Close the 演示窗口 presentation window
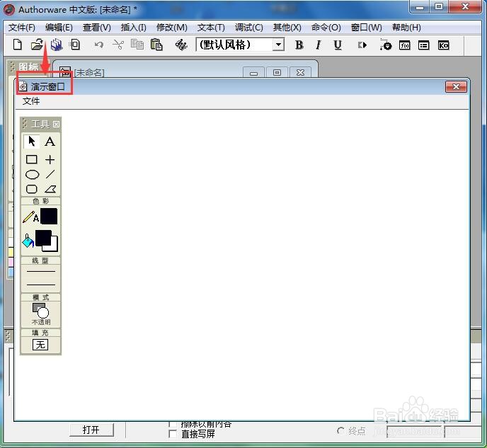 456,86
